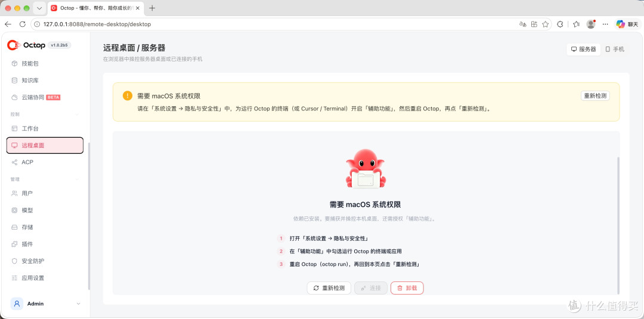Image resolution: width=644 pixels, height=319 pixels.
Task: Click the disabled 连接 button
Action: (x=371, y=288)
